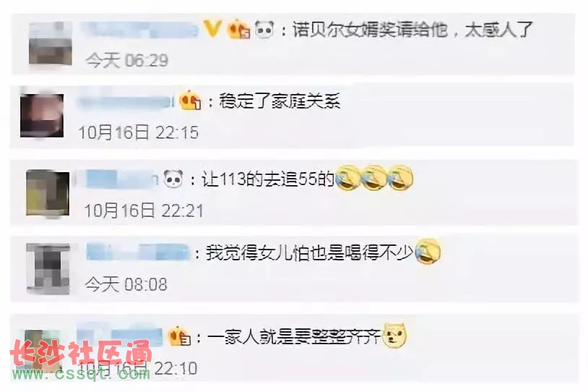Click timestamp 10月16日 22:21
This screenshot has height=392, width=588.
point(144,210)
